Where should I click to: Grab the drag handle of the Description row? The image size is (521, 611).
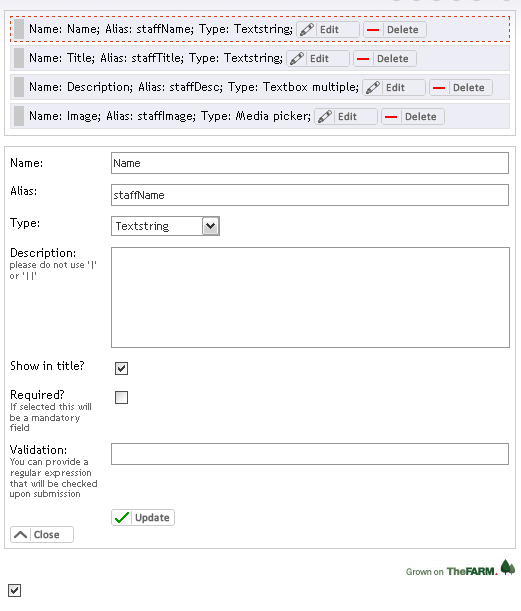pos(19,87)
